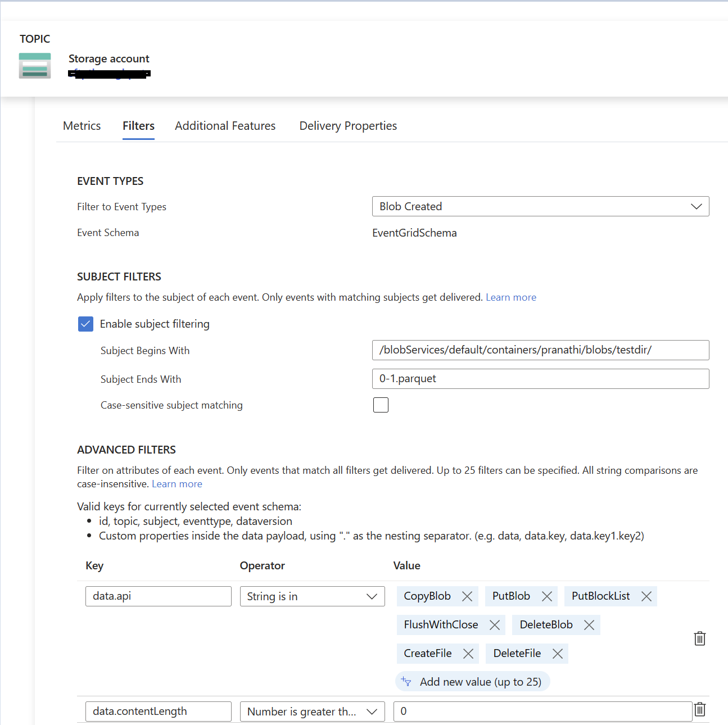Change the Number is greater than operator
The height and width of the screenshot is (725, 728).
[x=373, y=711]
